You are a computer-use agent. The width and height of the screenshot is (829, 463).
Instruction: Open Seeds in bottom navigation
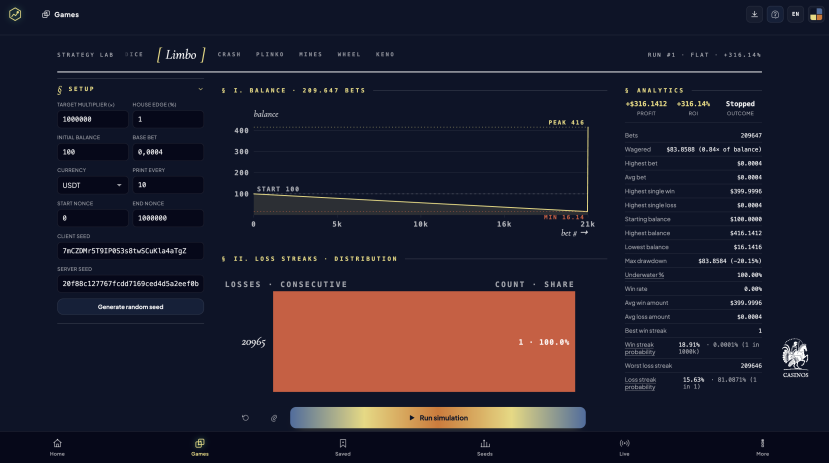(x=485, y=447)
